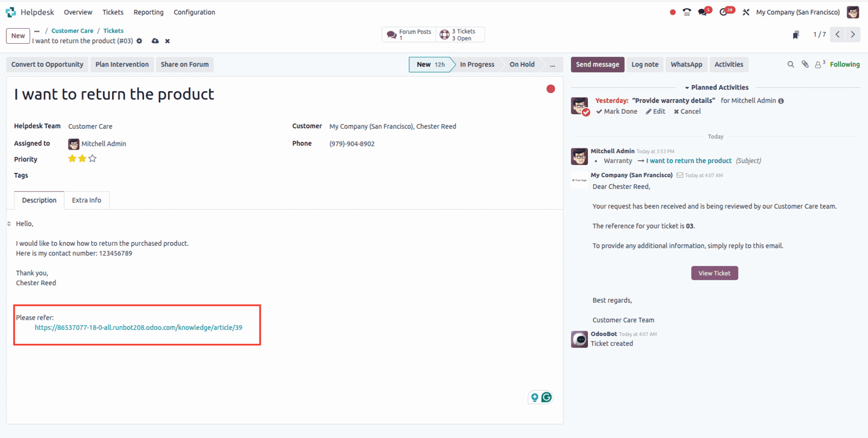The width and height of the screenshot is (868, 438).
Task: Select the New stage in status bar
Action: [x=430, y=64]
